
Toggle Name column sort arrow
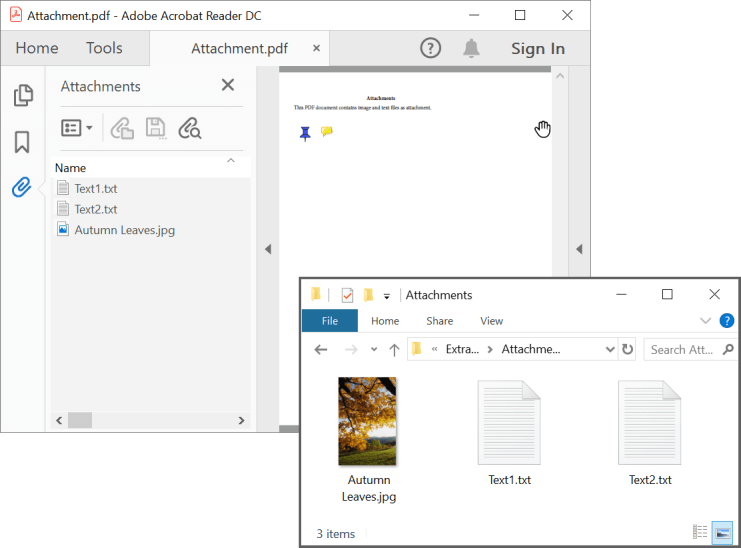click(x=231, y=161)
